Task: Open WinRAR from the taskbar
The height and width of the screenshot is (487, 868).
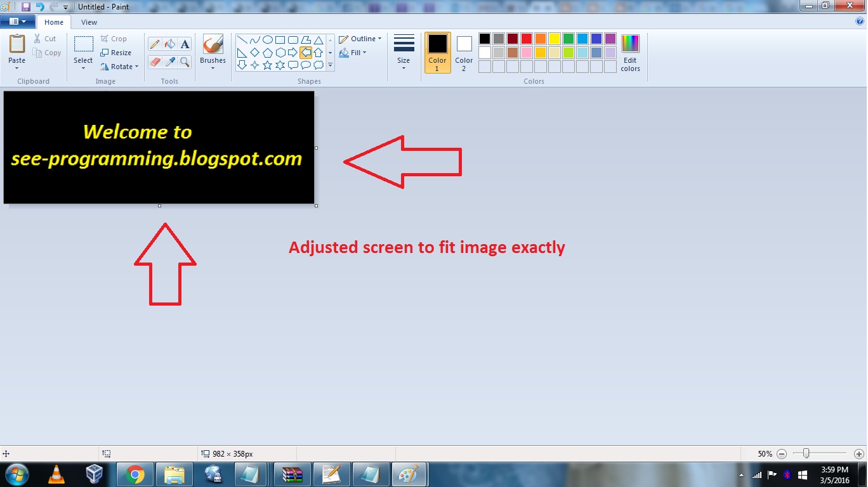Action: (x=292, y=474)
